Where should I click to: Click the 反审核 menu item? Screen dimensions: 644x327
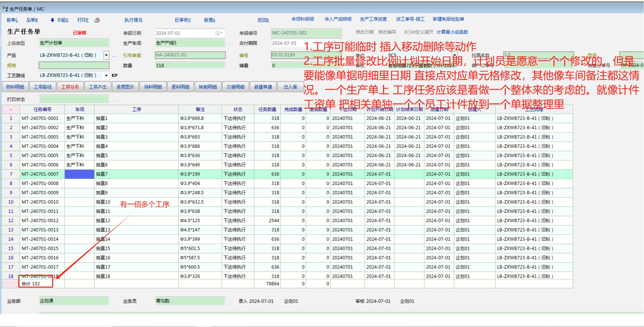[182, 20]
